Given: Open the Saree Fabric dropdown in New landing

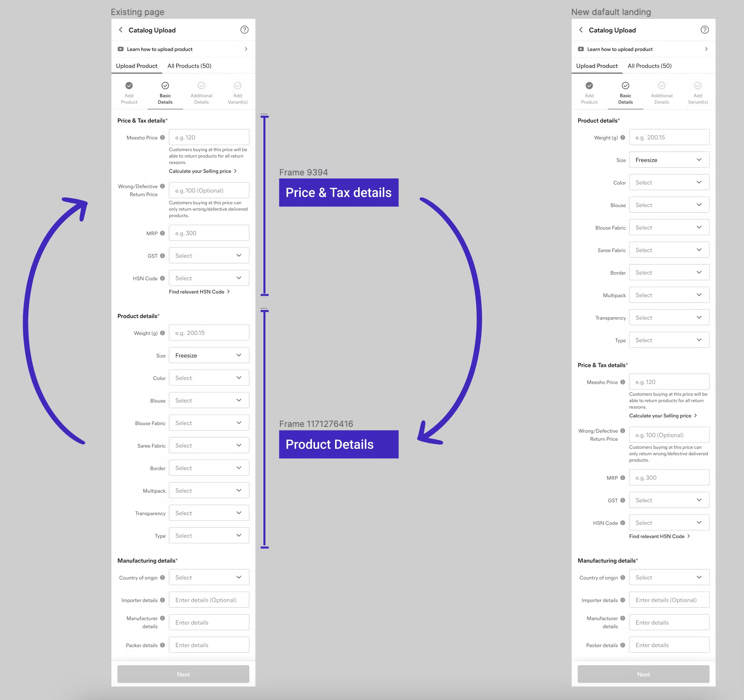Looking at the screenshot, I should click(669, 250).
